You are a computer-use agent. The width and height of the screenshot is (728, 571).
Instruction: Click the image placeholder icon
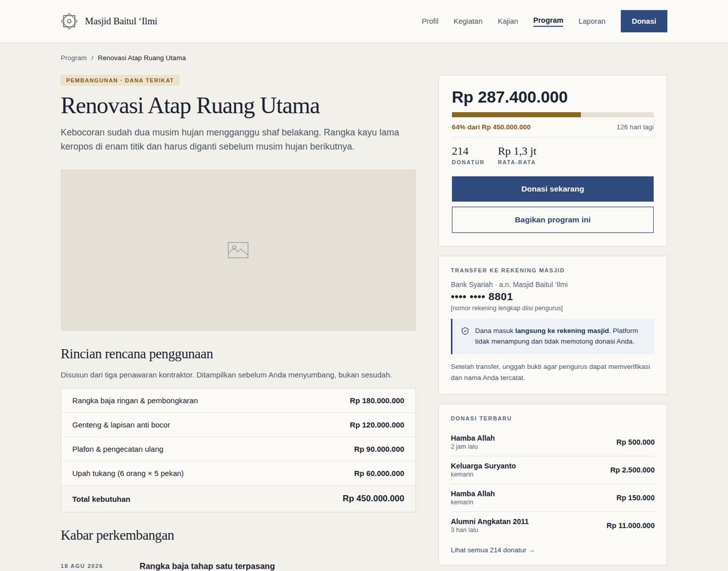[238, 250]
